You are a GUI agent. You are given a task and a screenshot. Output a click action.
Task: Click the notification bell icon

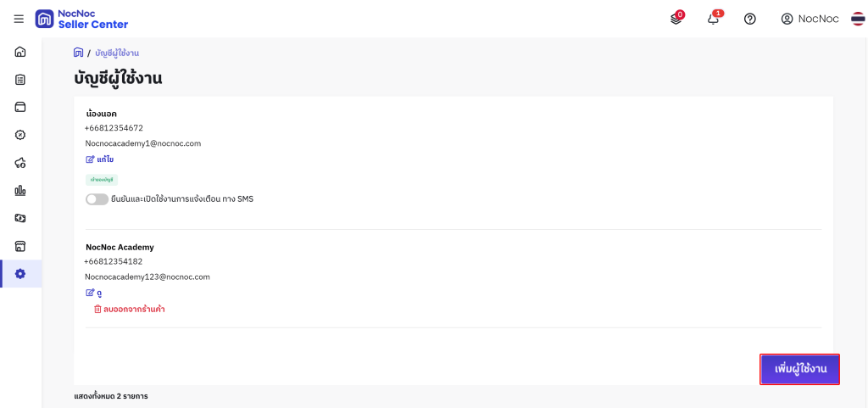713,19
